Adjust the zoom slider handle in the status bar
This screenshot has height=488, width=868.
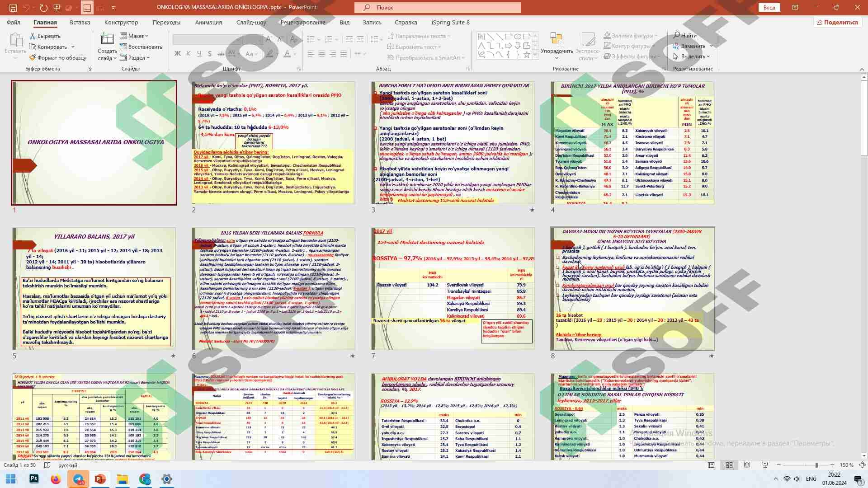point(816,465)
